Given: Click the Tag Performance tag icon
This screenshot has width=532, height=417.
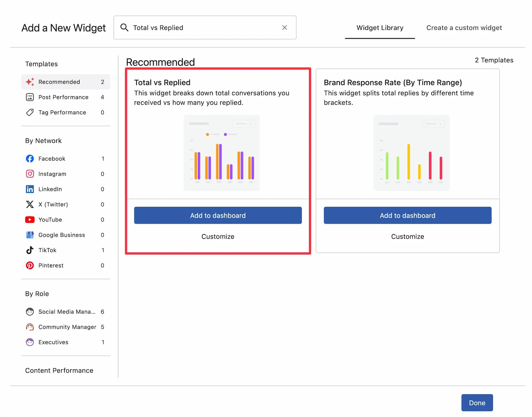Looking at the screenshot, I should pos(30,112).
